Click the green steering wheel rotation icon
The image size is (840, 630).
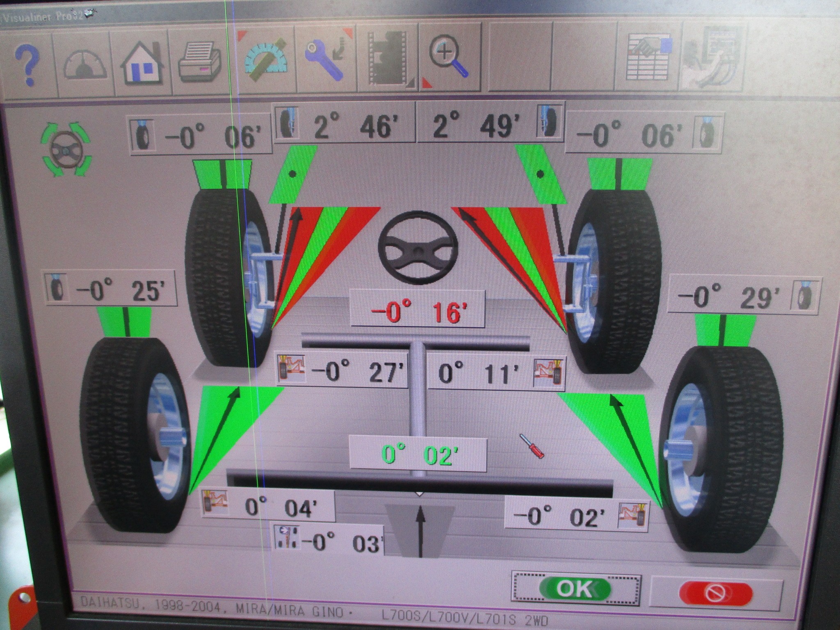tap(66, 150)
